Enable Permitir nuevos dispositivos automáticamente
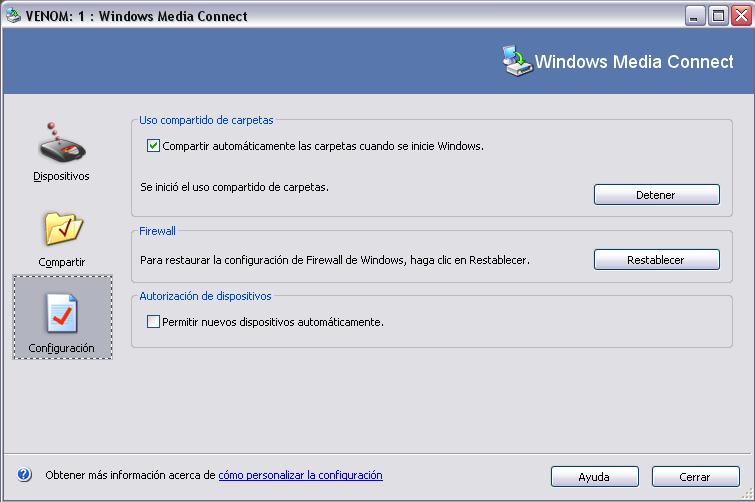This screenshot has height=502, width=755. (153, 322)
